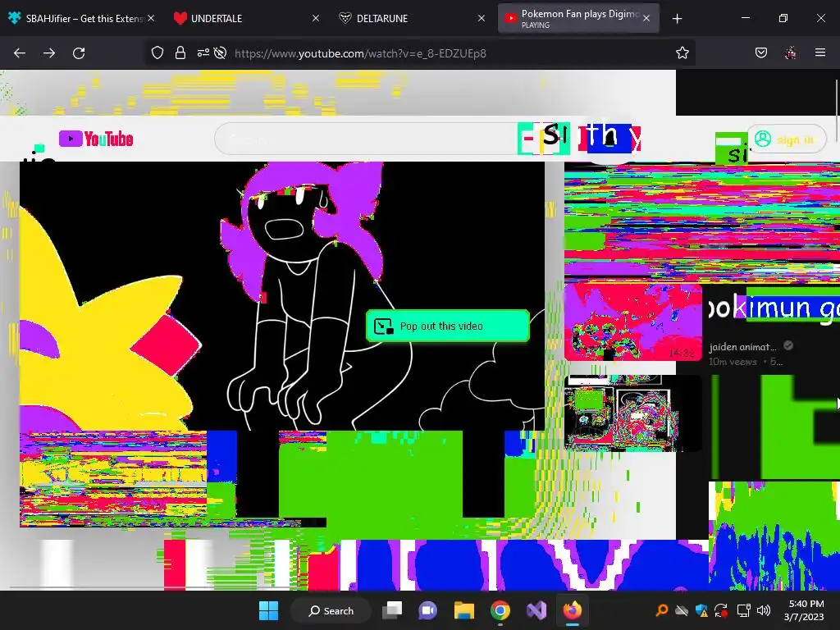
Task: Open the 5:40 PM clock and date
Action: click(x=804, y=610)
